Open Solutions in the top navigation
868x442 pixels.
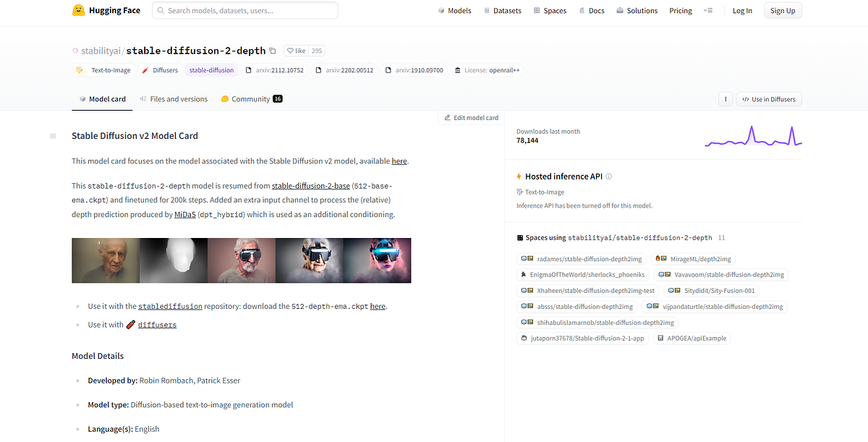point(637,11)
